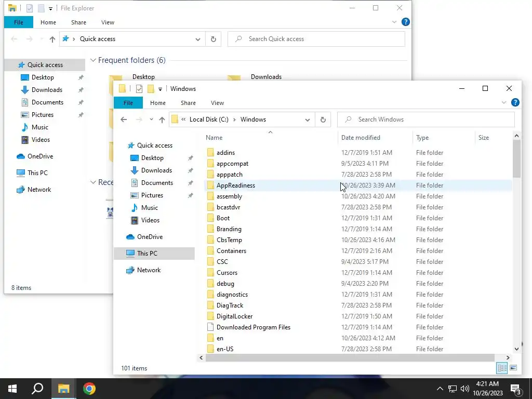Screen dimensions: 532x399
Task: Click the up arrow in the File Explorer window
Action: tap(52, 39)
